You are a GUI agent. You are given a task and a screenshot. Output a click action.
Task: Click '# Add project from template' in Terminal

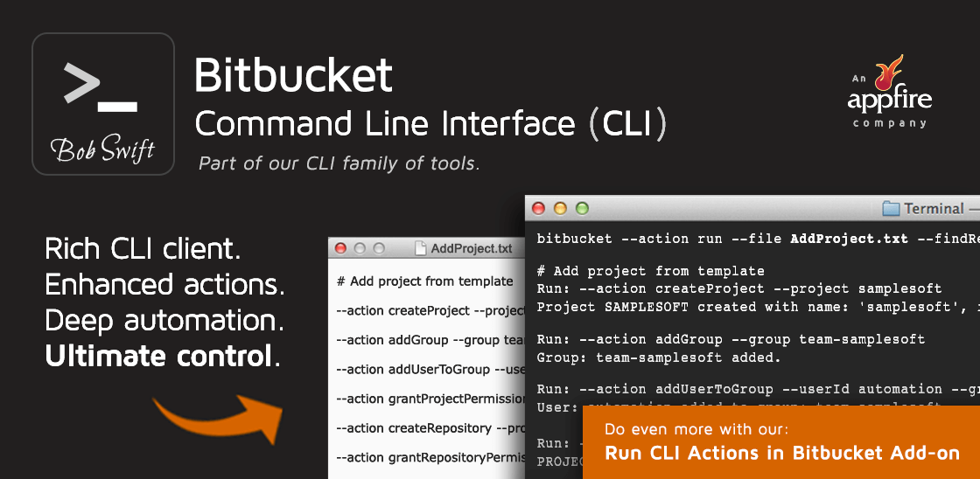pos(651,271)
